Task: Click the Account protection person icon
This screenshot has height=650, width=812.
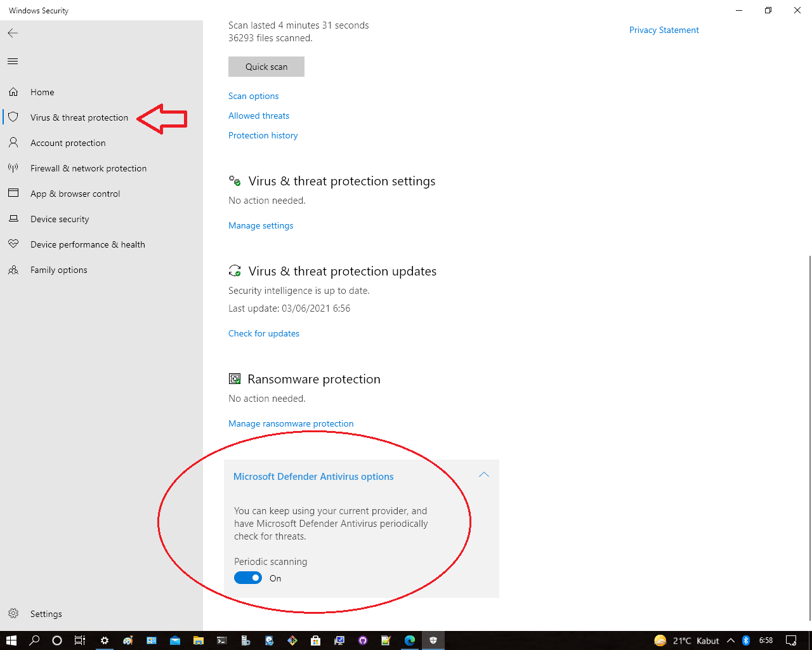Action: [13, 143]
